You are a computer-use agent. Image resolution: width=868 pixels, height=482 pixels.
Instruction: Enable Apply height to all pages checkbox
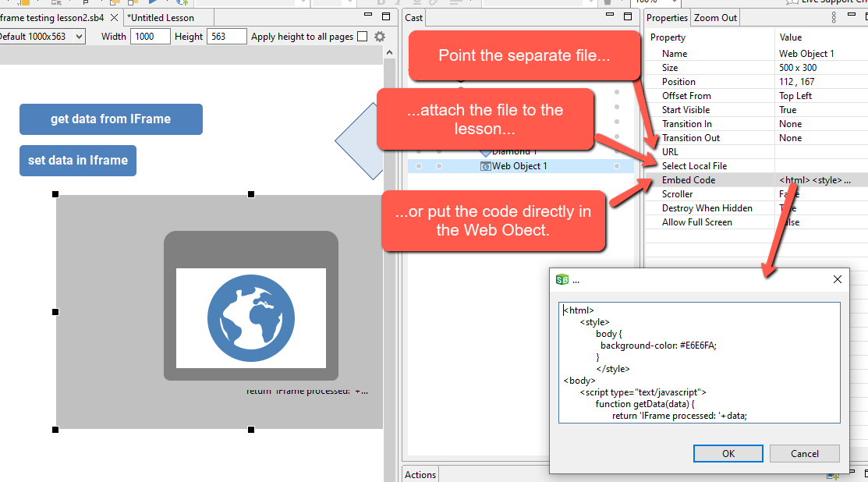point(363,37)
